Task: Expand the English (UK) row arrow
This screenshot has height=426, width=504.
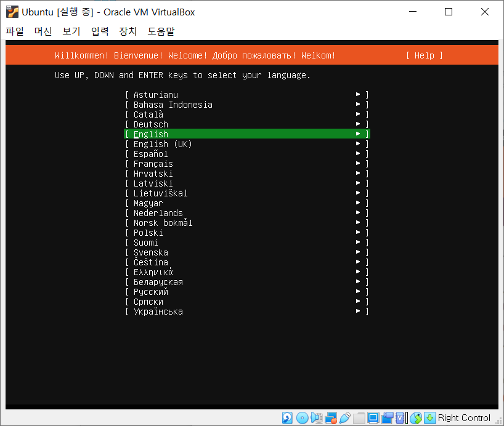Action: (358, 143)
